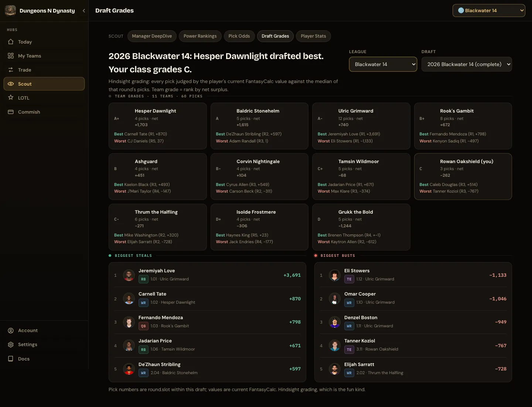The width and height of the screenshot is (532, 407).
Task: Click the RB badge under Jeremiyah Love
Action: [143, 279]
